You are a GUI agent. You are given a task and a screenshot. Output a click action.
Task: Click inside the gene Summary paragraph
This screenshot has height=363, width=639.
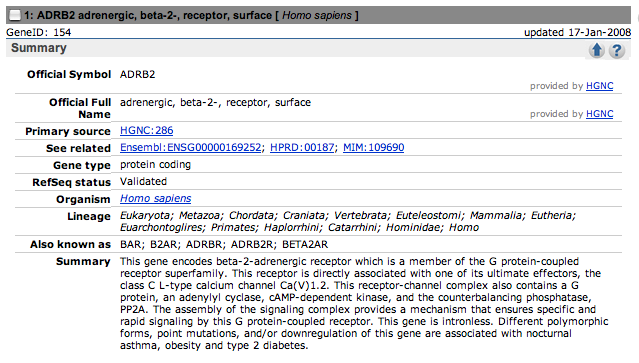tap(364, 304)
